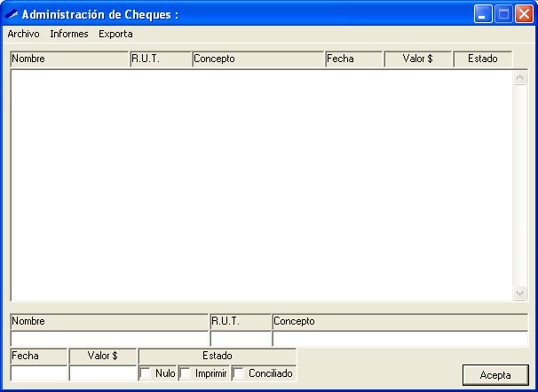Viewport: 538px width, 392px height.
Task: Click the R.U.T. column header in list
Action: tap(161, 59)
